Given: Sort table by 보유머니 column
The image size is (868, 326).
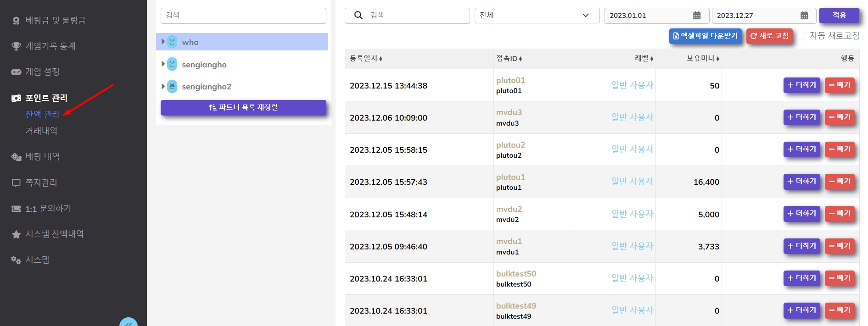Looking at the screenshot, I should (703, 59).
